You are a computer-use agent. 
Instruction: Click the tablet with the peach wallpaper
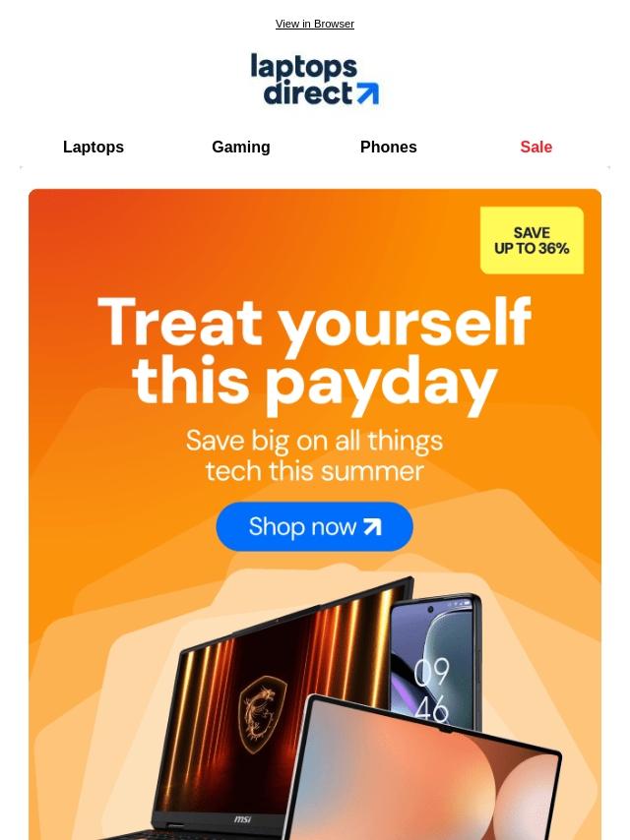pos(423,771)
